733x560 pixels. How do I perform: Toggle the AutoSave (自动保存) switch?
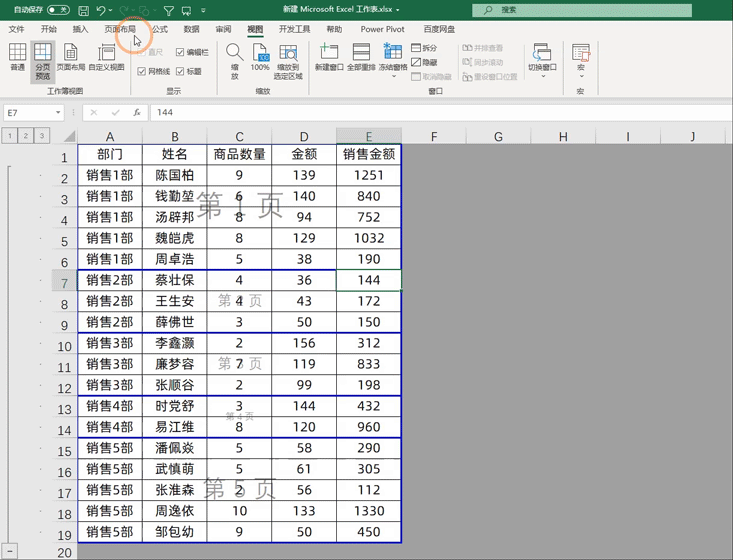tap(58, 10)
